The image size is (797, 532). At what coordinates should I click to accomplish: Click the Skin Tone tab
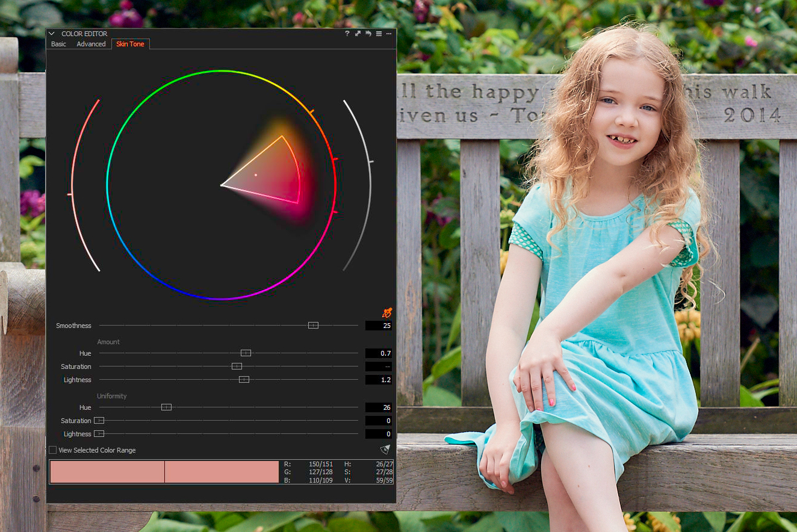tap(130, 43)
